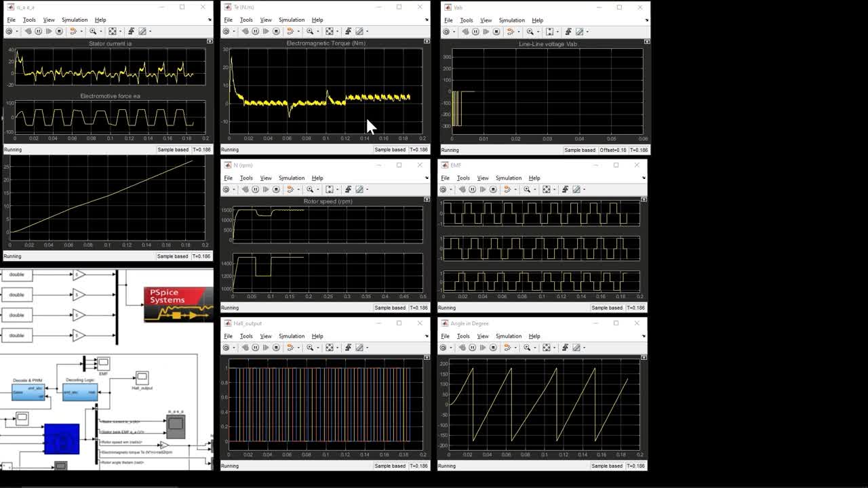Select zoom tool in Vab scope

click(530, 31)
